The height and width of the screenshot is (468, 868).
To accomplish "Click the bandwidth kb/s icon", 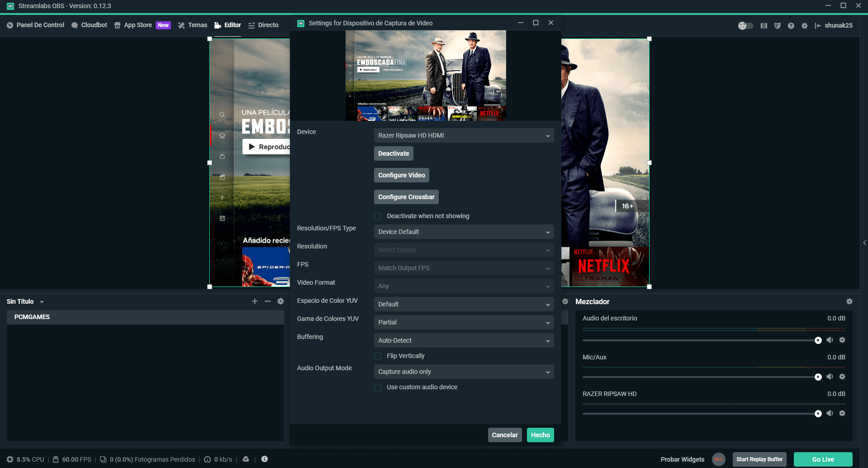I will tap(207, 459).
